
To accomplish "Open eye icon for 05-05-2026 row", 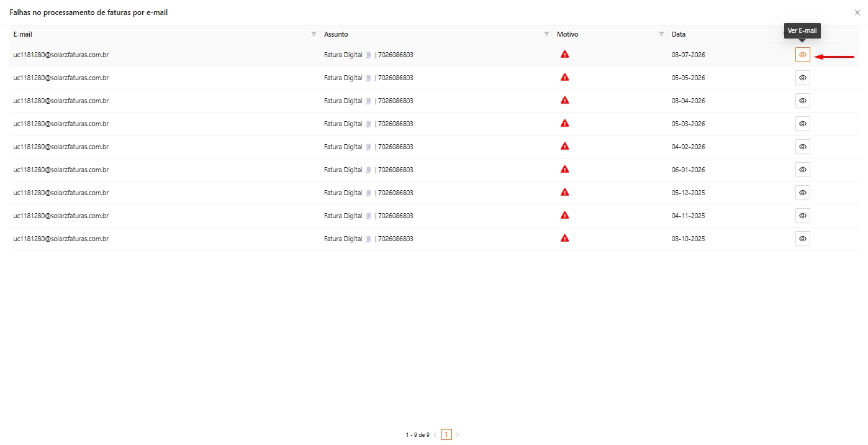I will [803, 78].
